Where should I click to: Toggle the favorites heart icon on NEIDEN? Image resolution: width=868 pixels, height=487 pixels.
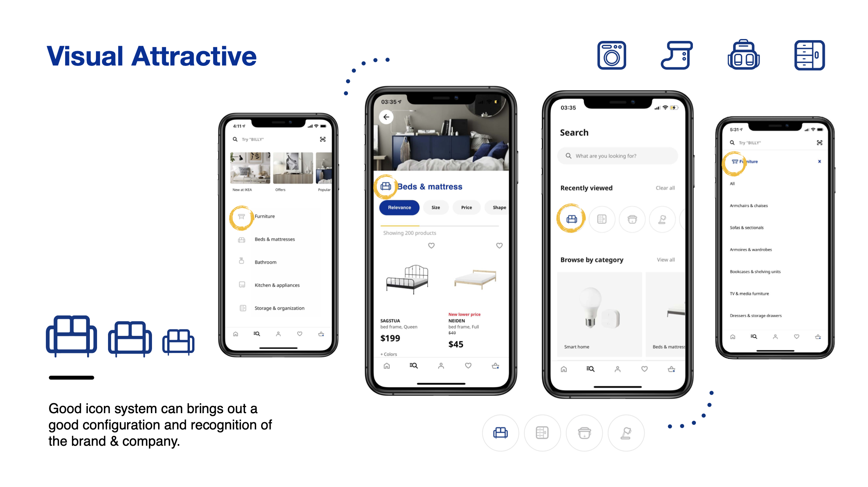click(x=500, y=245)
